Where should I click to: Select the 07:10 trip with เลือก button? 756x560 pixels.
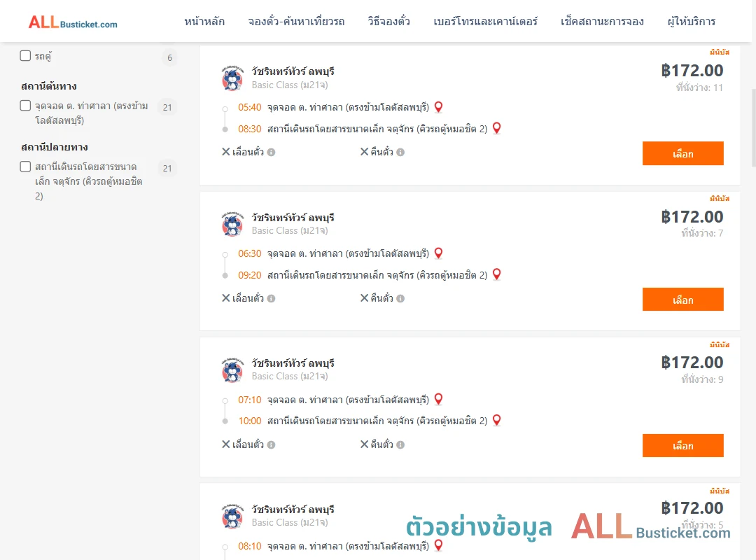pyautogui.click(x=682, y=446)
